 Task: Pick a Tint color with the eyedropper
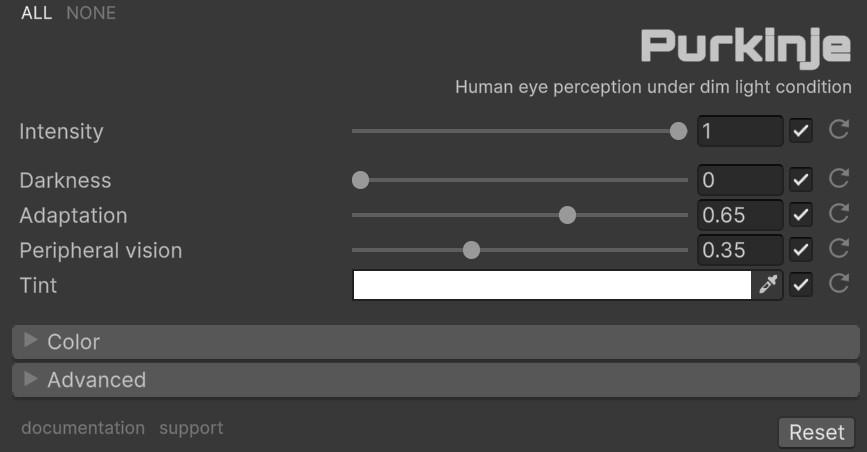[768, 285]
